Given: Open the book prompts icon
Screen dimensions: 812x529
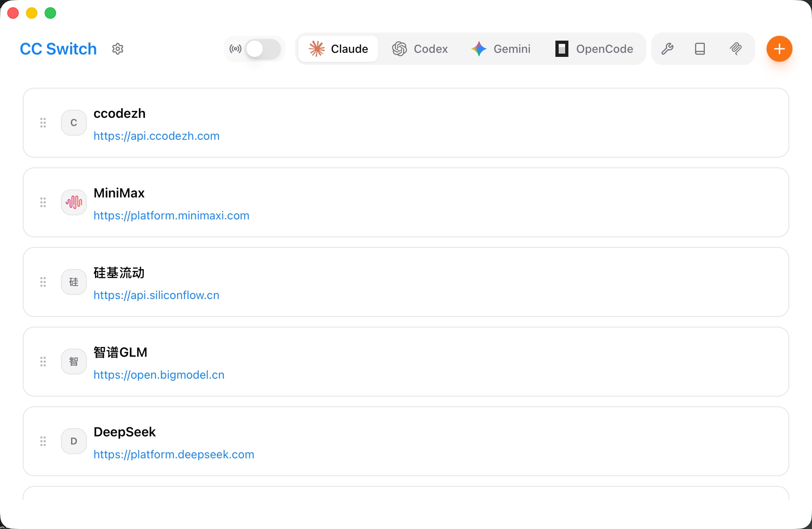Looking at the screenshot, I should click(700, 49).
